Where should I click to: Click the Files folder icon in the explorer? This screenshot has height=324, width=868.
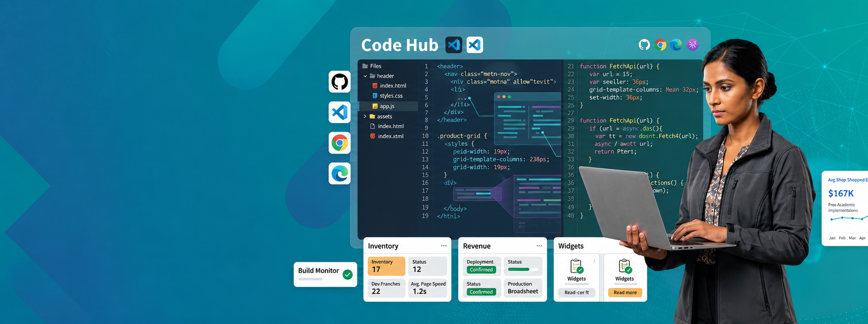pyautogui.click(x=365, y=66)
